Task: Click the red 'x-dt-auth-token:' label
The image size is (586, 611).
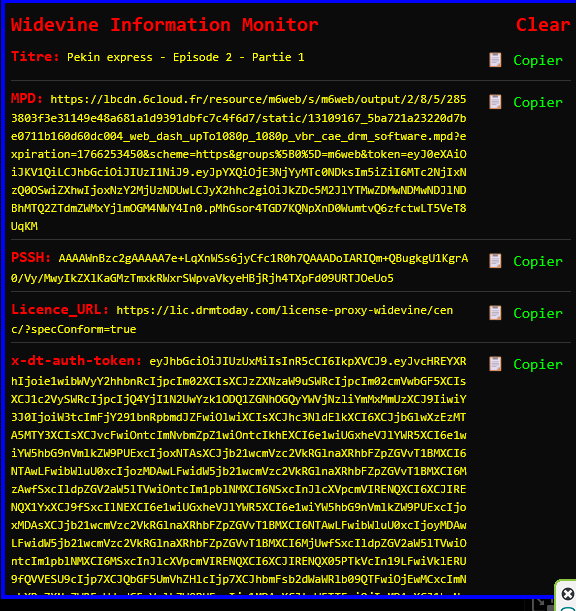Action: coord(76,360)
